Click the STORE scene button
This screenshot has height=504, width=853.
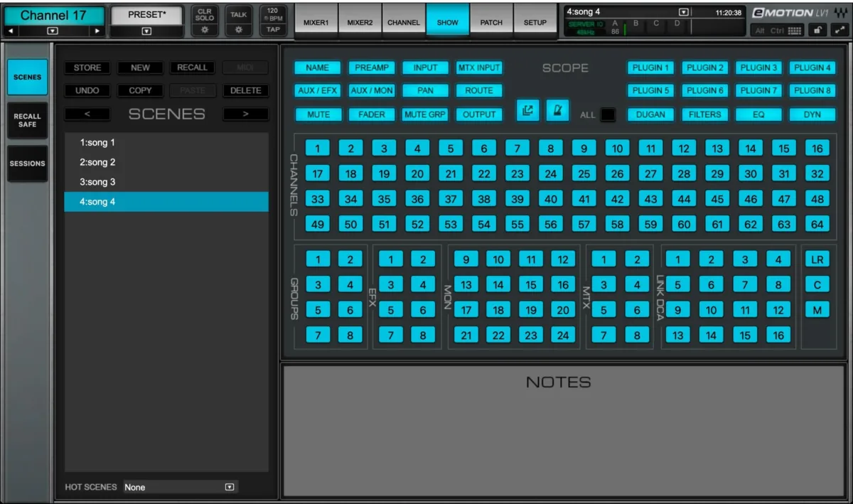click(87, 68)
